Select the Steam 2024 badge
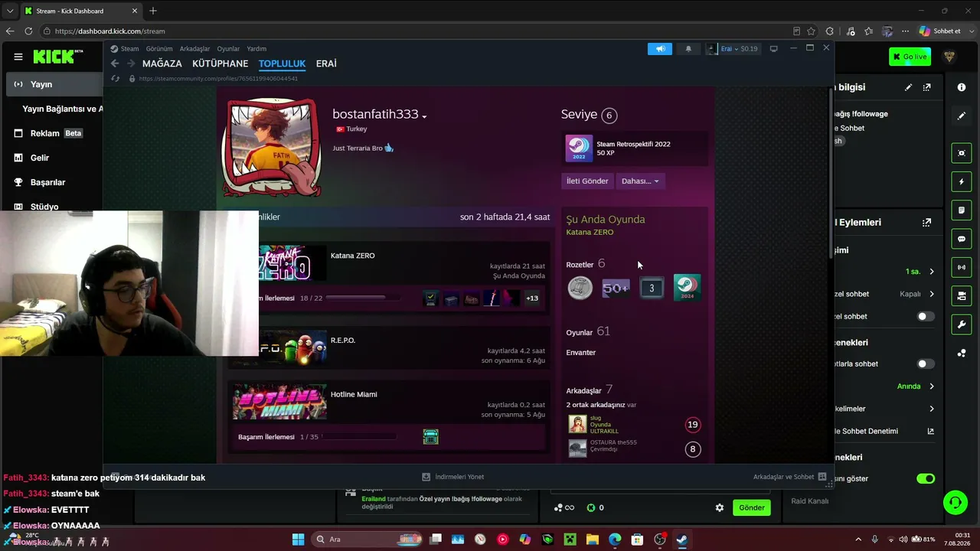The width and height of the screenshot is (980, 551). coord(687,288)
